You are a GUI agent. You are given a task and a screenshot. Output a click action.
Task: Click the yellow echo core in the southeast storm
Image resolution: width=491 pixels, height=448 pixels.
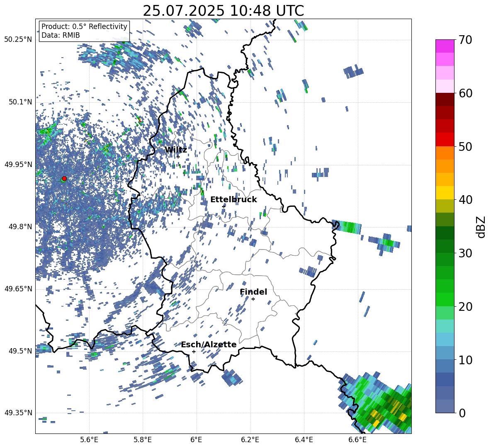403,417
